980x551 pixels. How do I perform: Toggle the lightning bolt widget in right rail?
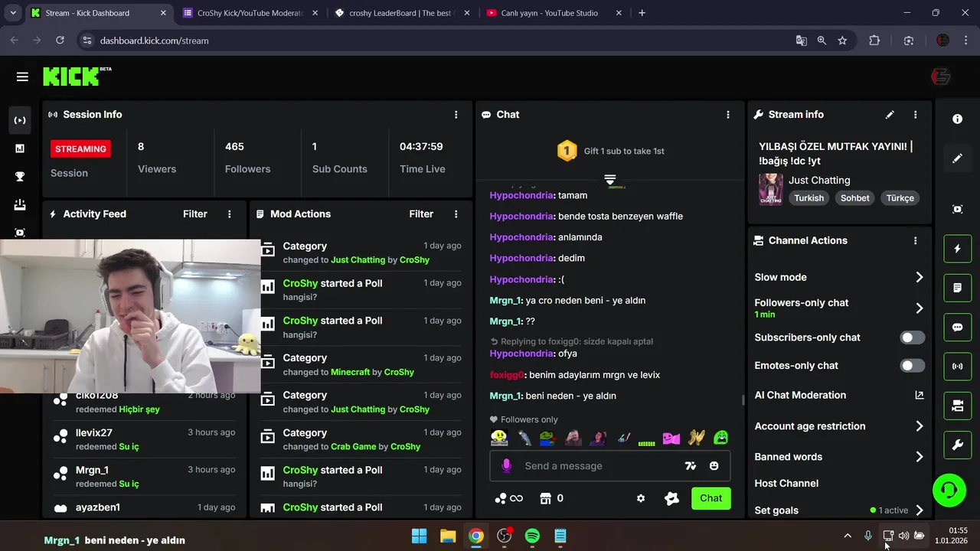pos(957,249)
